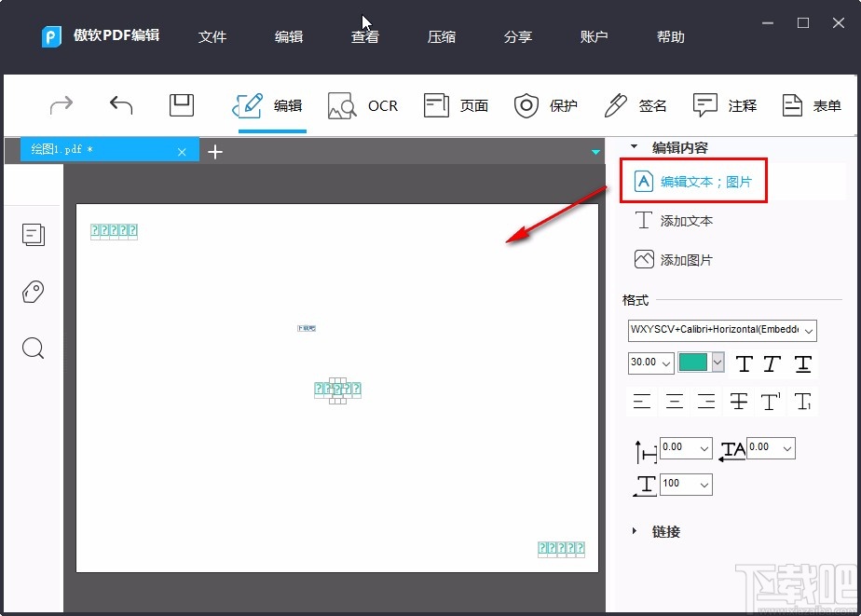
Task: Open the 文件 (File) menu
Action: pyautogui.click(x=212, y=37)
